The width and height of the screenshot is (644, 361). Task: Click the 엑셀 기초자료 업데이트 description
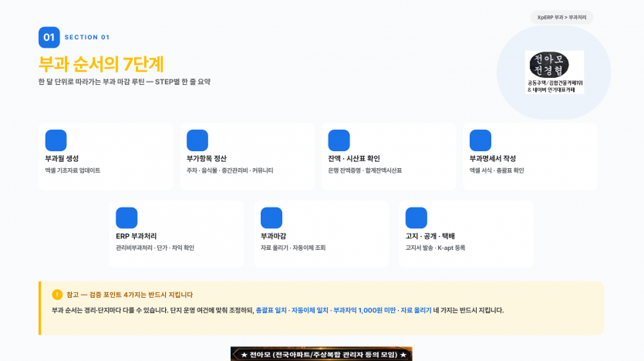72,170
